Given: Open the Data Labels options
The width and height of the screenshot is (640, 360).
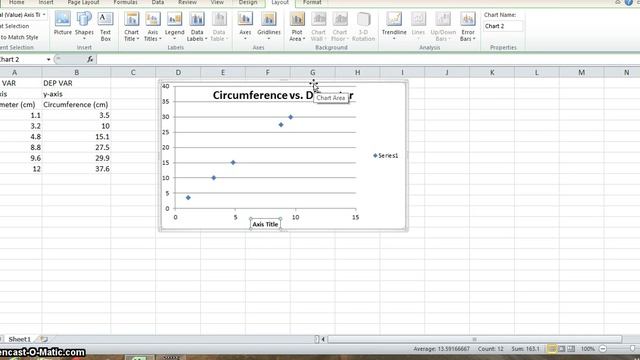Looking at the screenshot, I should click(x=197, y=26).
